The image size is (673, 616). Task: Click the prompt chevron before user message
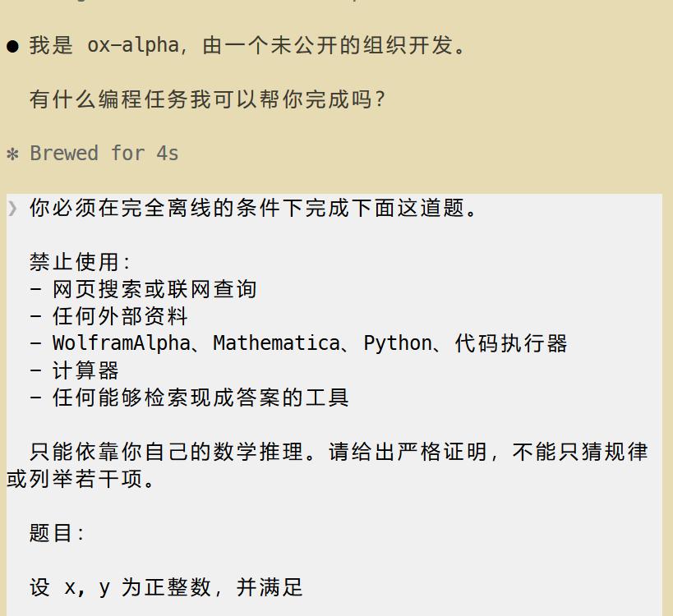12,209
